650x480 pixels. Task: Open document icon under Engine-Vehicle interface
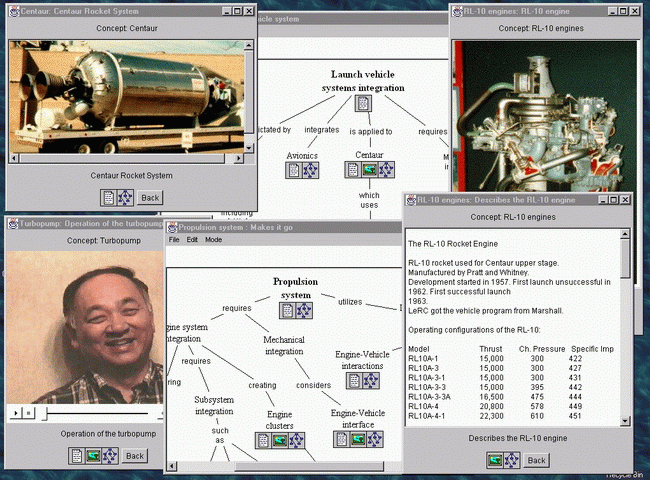341,439
